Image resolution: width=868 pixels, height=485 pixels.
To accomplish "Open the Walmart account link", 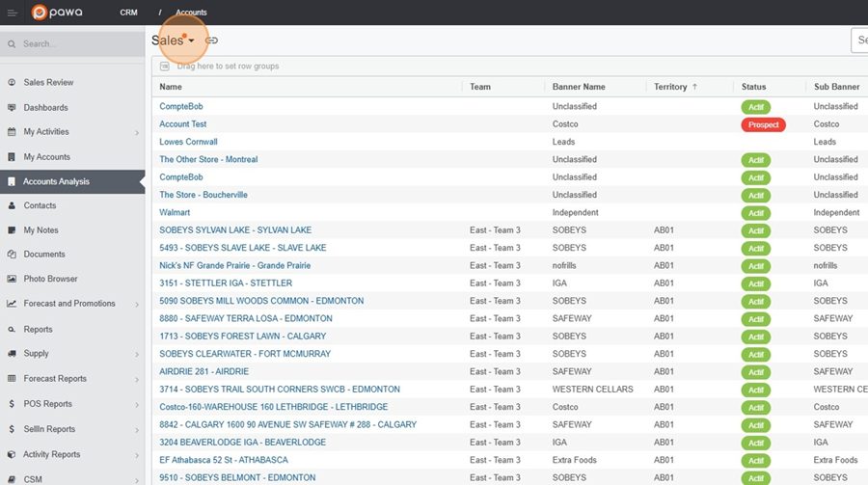I will pos(175,212).
